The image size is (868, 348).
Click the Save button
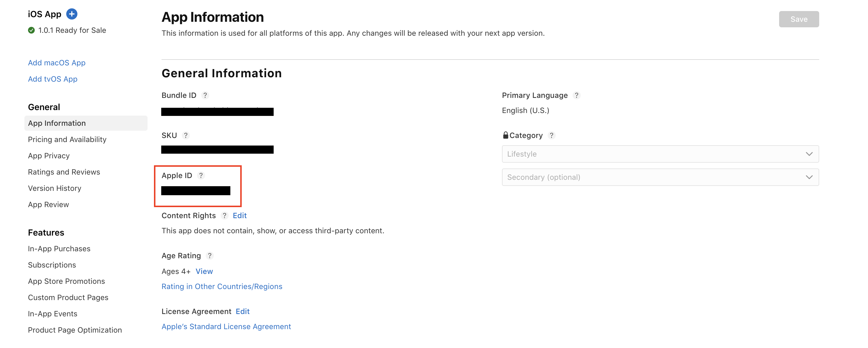(x=799, y=19)
